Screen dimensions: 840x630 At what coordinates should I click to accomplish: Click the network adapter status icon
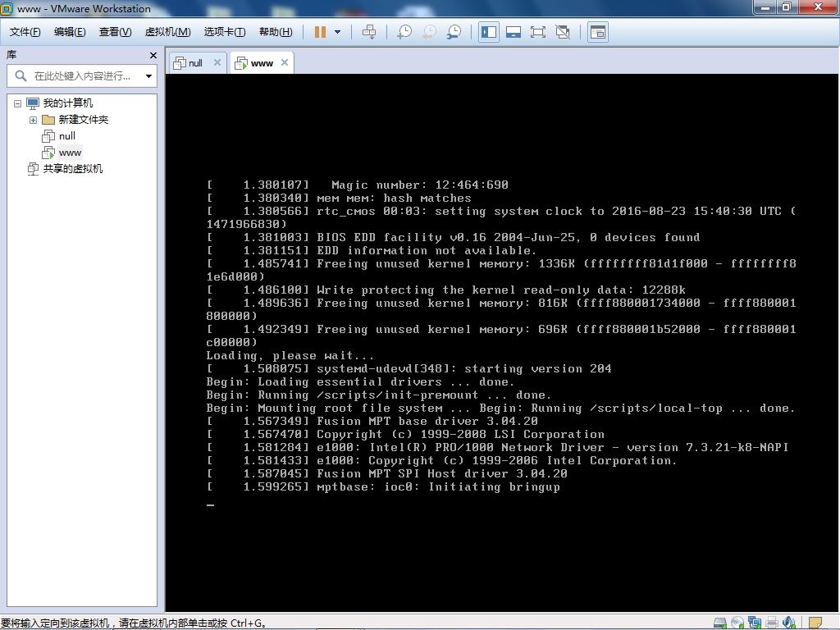pyautogui.click(x=755, y=623)
